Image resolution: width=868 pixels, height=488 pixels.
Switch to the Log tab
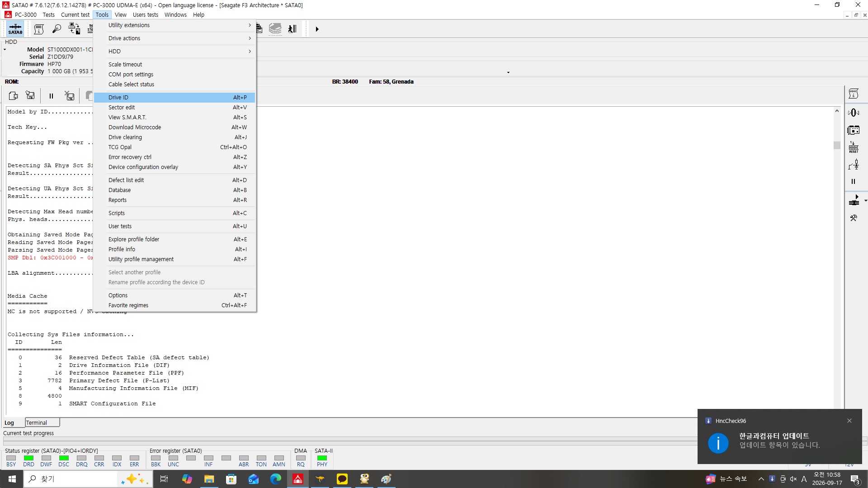pos(13,423)
